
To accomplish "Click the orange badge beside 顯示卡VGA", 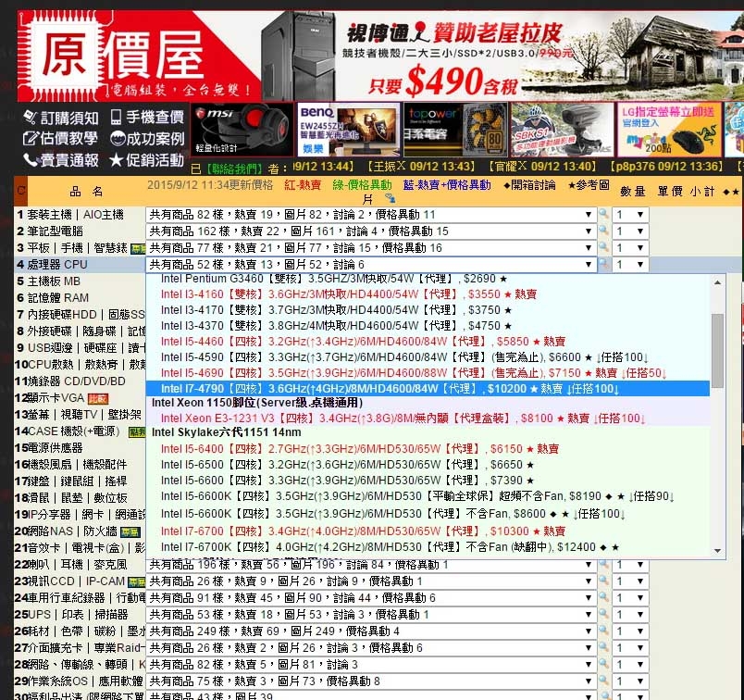I will click(98, 399).
